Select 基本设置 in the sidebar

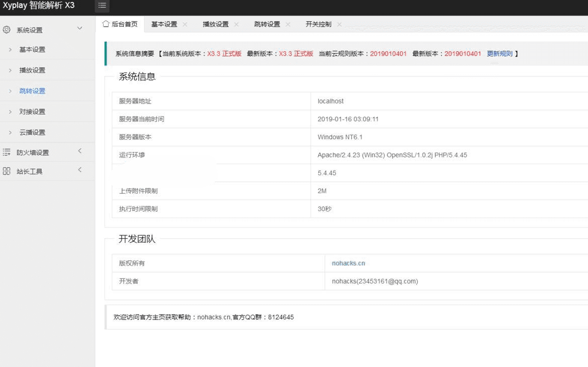tap(32, 49)
